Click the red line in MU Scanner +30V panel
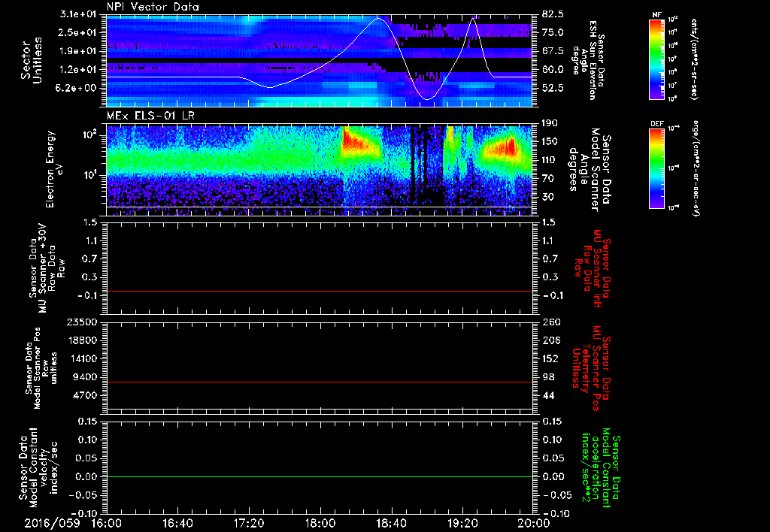Image resolution: width=770 pixels, height=532 pixels. click(x=320, y=292)
